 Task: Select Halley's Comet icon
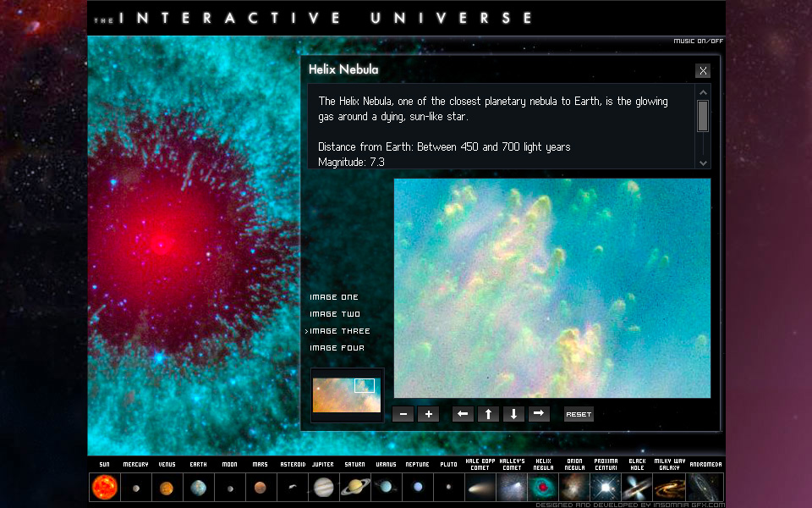(x=511, y=487)
